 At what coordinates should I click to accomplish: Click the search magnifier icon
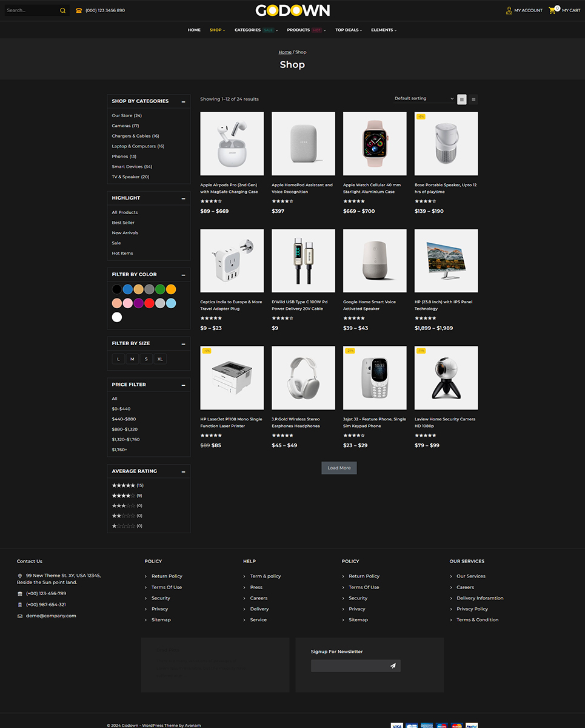[62, 10]
